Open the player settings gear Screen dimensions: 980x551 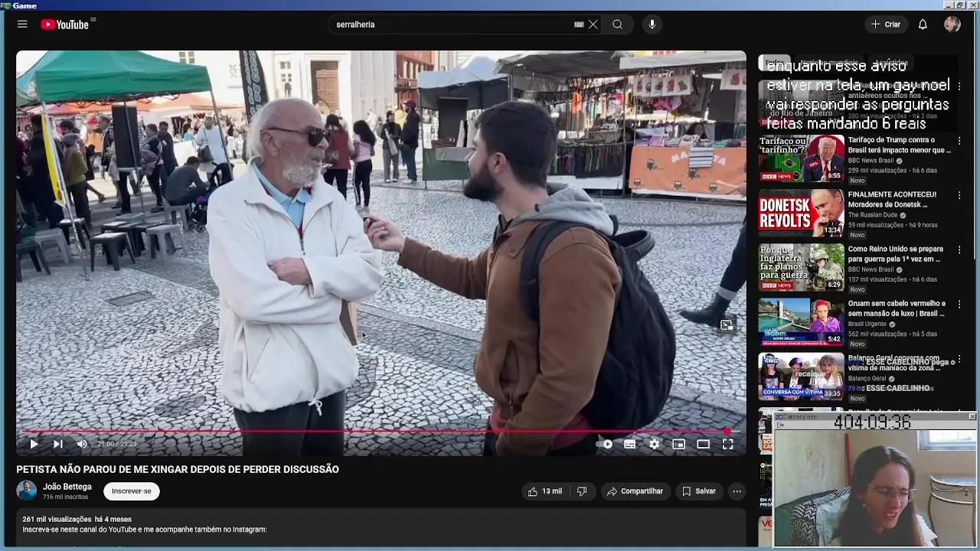point(654,444)
